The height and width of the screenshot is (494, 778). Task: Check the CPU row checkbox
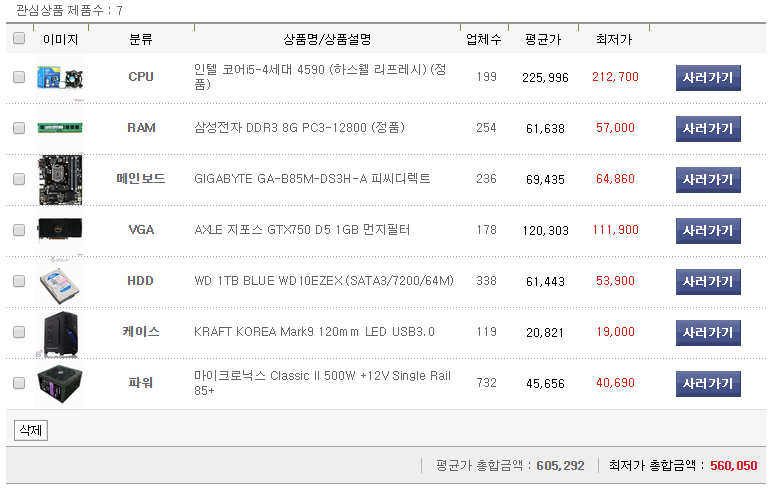click(x=19, y=77)
